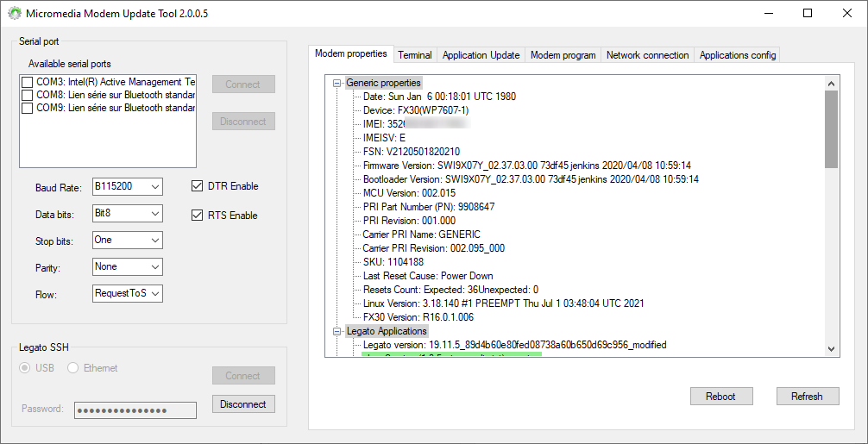Click the Legato SSH Connect button
This screenshot has height=444, width=868.
coord(243,376)
